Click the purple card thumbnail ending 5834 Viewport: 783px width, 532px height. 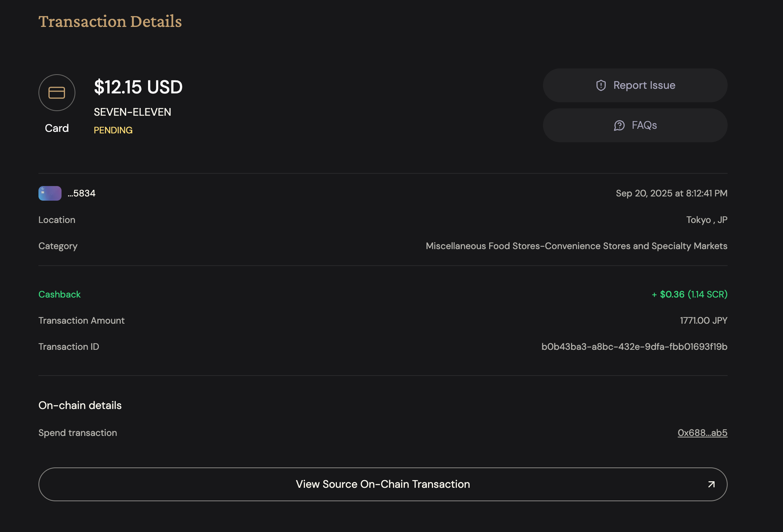(50, 193)
